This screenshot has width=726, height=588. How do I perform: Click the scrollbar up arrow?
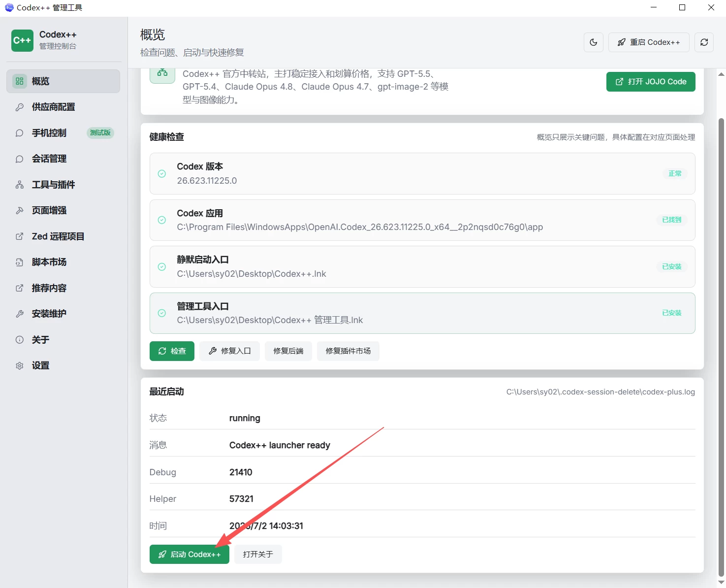721,74
